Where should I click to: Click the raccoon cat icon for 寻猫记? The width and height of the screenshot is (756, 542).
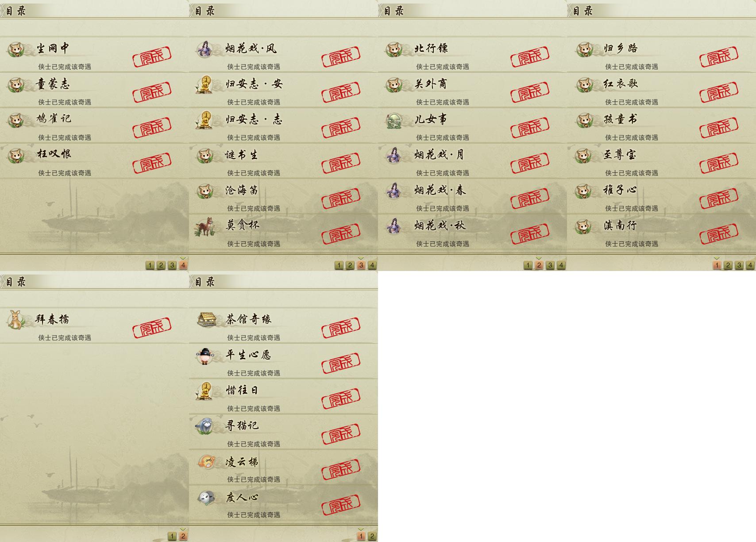(x=205, y=426)
